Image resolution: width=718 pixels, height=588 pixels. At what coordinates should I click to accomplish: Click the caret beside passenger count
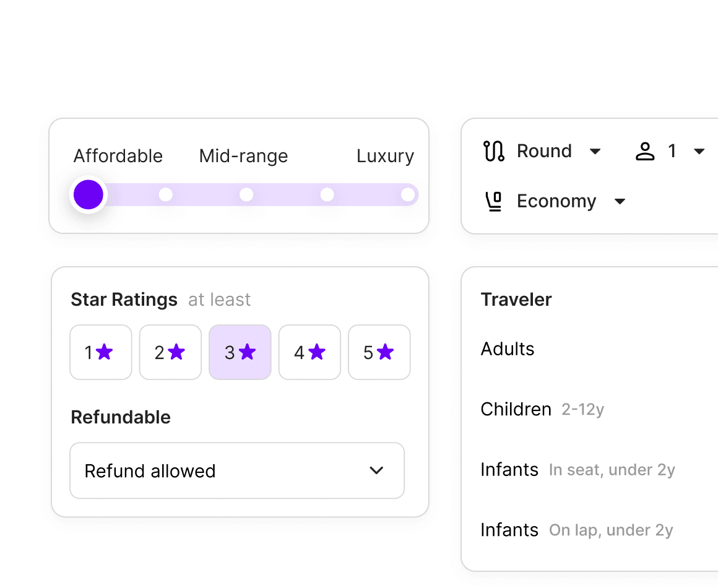click(x=699, y=152)
